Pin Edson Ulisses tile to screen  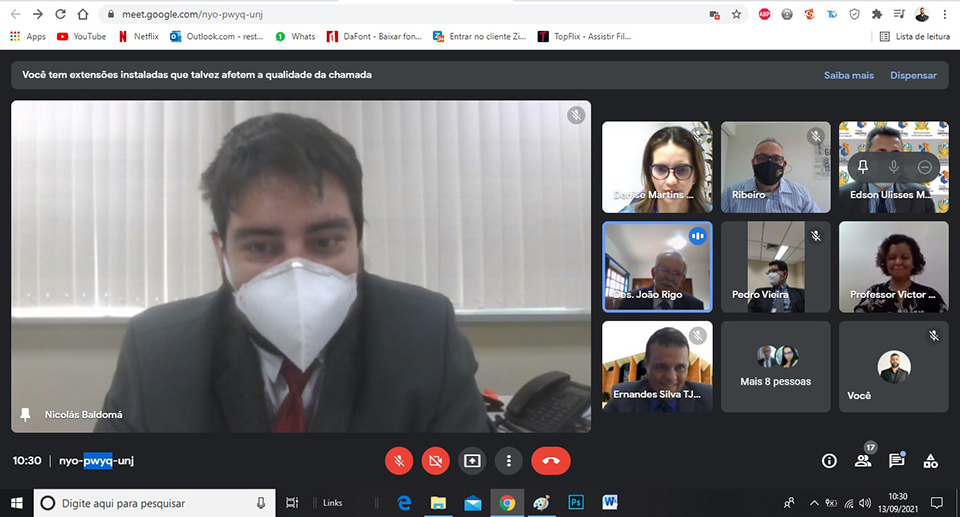tap(862, 167)
